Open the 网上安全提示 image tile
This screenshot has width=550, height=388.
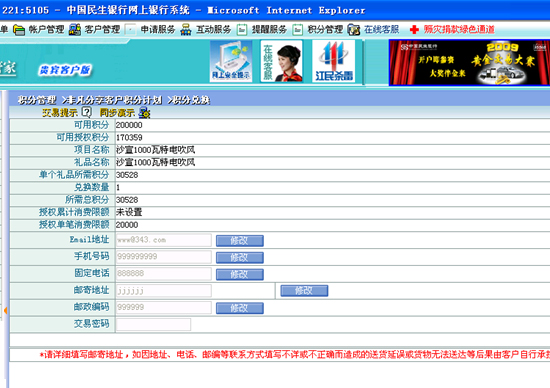(x=231, y=61)
